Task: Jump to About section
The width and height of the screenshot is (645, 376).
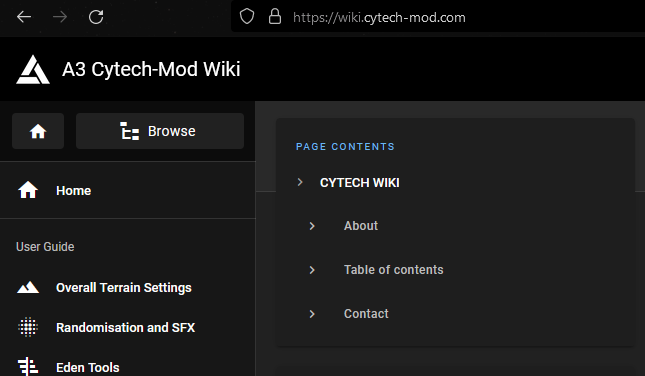Action: click(361, 226)
